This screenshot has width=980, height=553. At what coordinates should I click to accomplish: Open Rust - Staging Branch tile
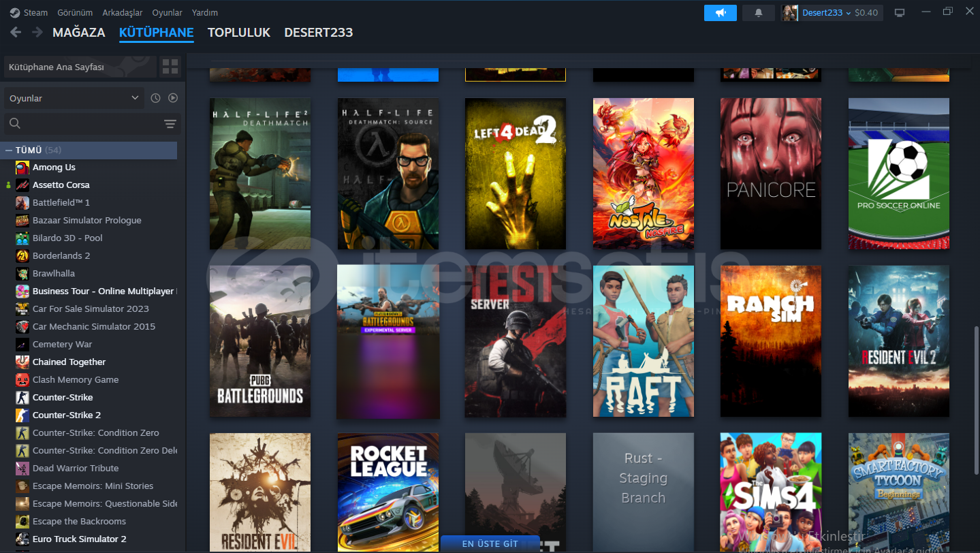[x=644, y=492]
